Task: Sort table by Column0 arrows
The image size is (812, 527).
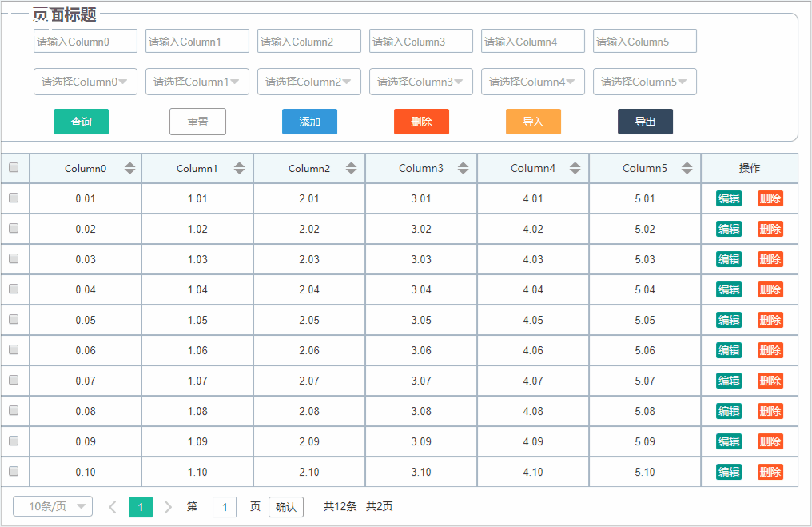Action: (129, 168)
